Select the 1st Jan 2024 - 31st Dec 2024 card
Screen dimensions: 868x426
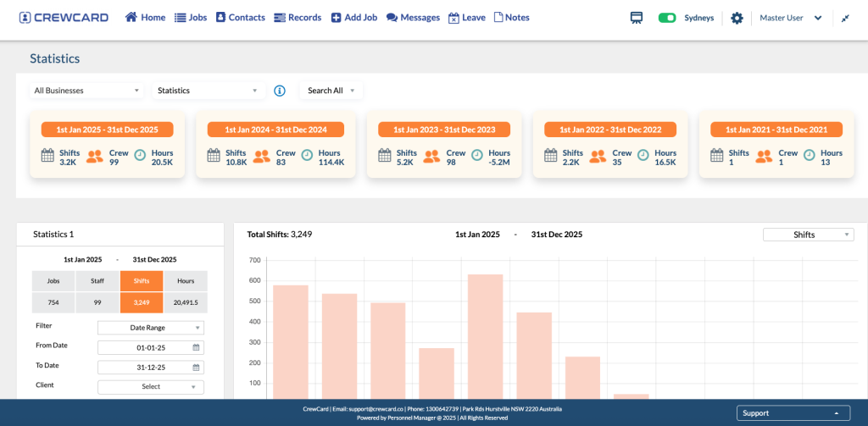(x=275, y=144)
